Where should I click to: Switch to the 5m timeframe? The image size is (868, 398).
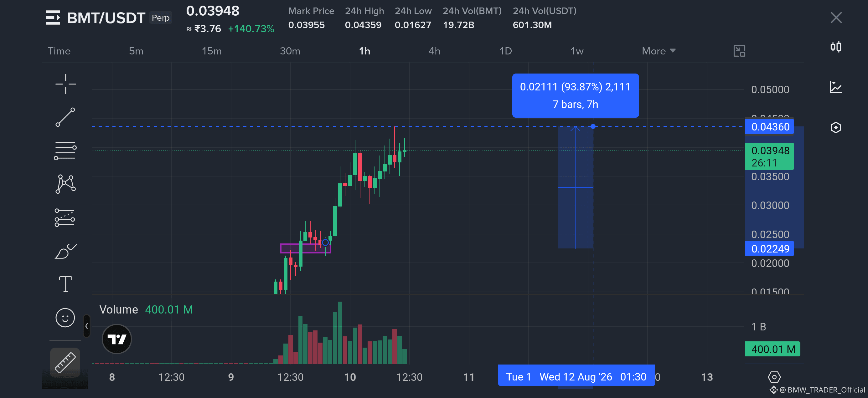(136, 51)
